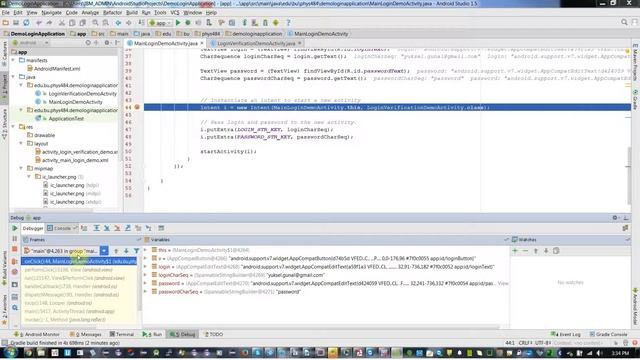Click the Step Over debugger icon
640x360 pixels.
[x=96, y=228]
